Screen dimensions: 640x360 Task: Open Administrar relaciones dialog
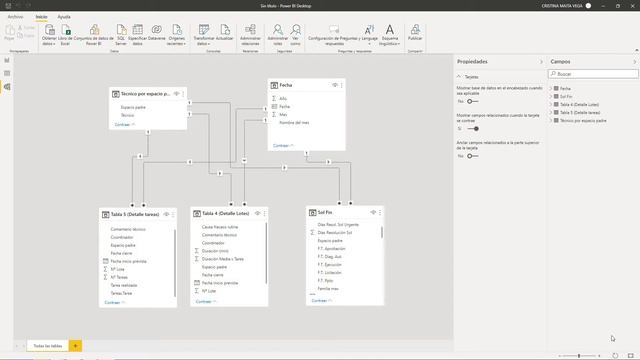[250, 35]
